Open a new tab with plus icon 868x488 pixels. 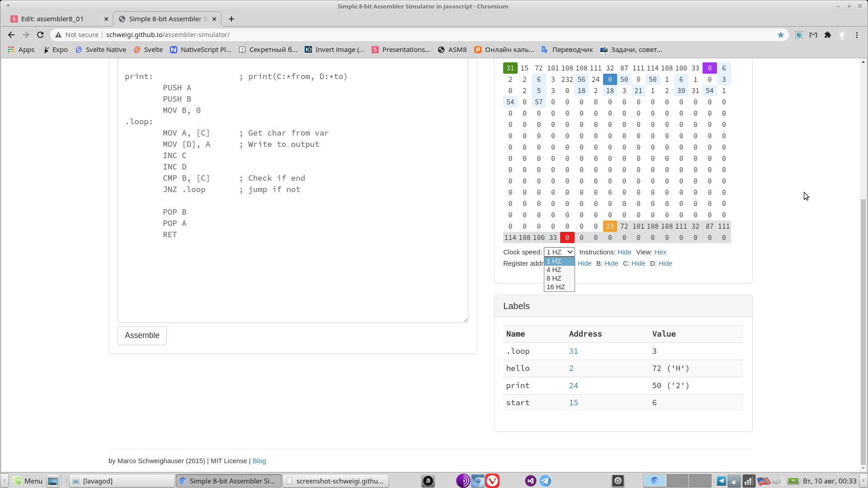click(x=231, y=19)
